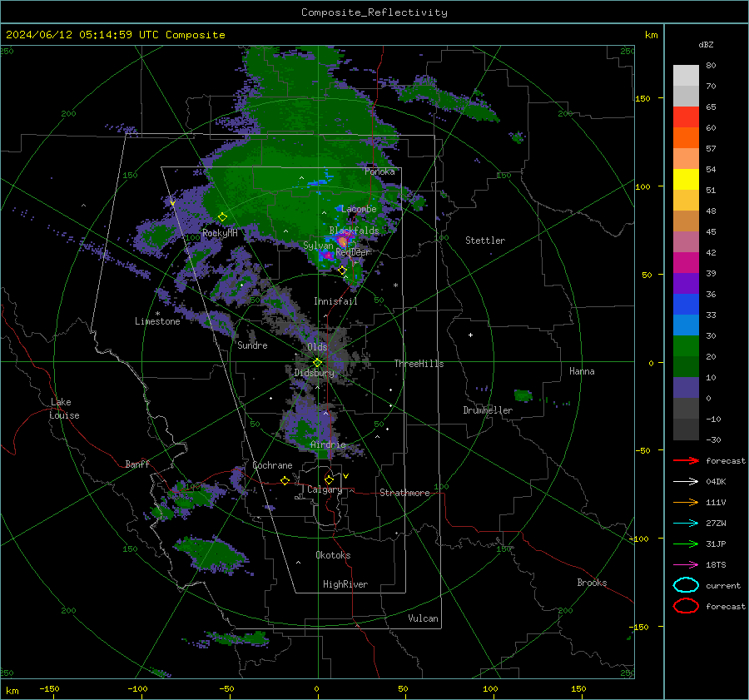Screen dimensions: 749x700
Task: Click the yellow diamond marker near Cochrane
Action: click(x=285, y=481)
